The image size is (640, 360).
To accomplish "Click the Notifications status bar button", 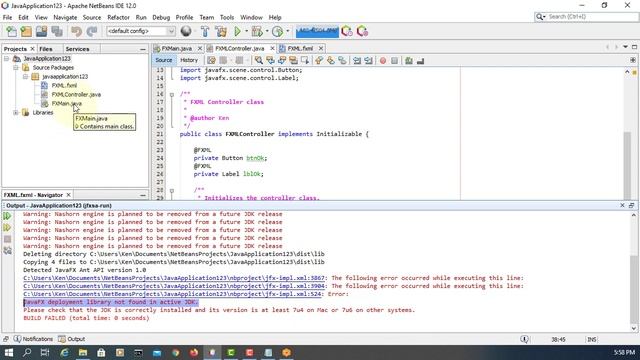I will (33, 339).
